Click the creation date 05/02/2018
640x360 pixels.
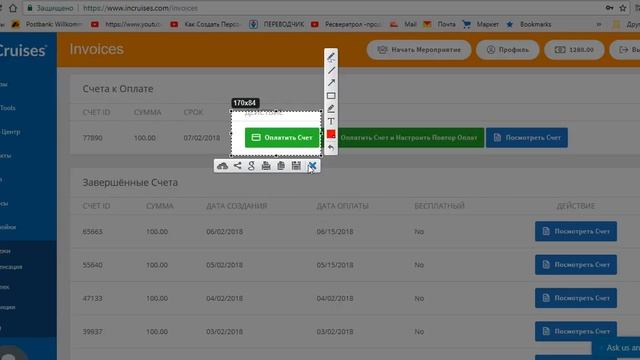click(x=225, y=265)
